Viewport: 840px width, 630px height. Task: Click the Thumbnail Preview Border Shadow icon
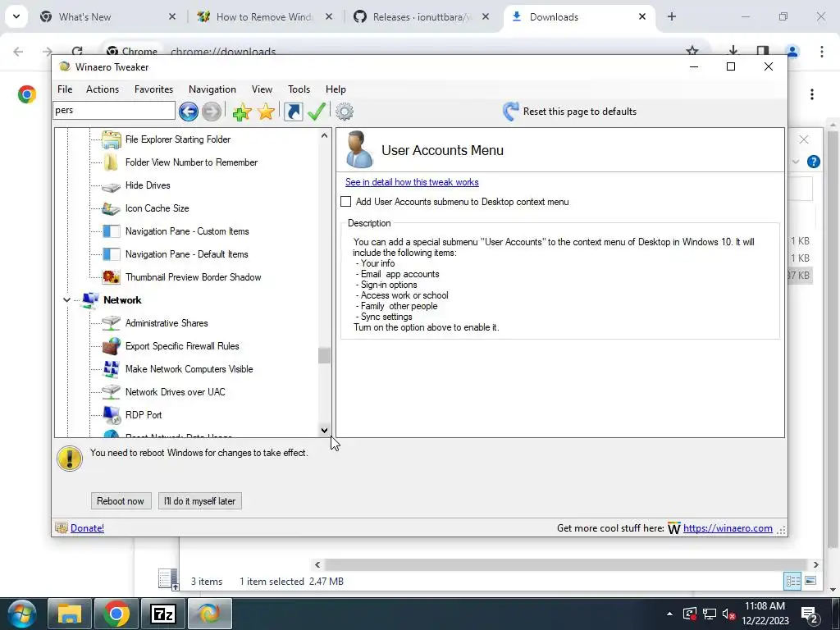[112, 277]
